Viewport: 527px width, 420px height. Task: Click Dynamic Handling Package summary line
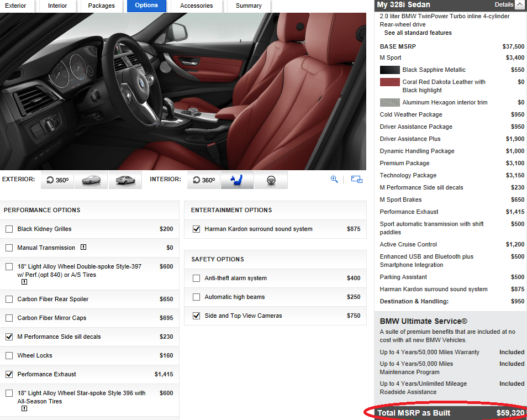452,151
